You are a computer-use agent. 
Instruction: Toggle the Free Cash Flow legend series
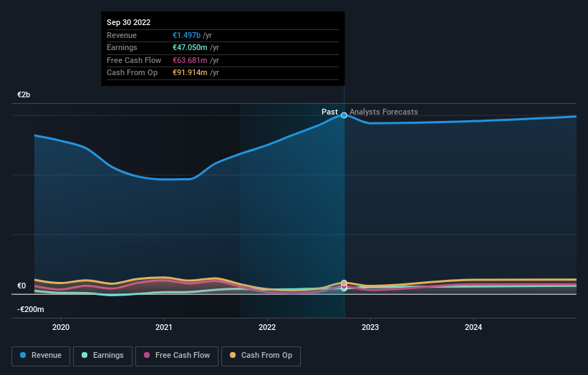tap(177, 356)
